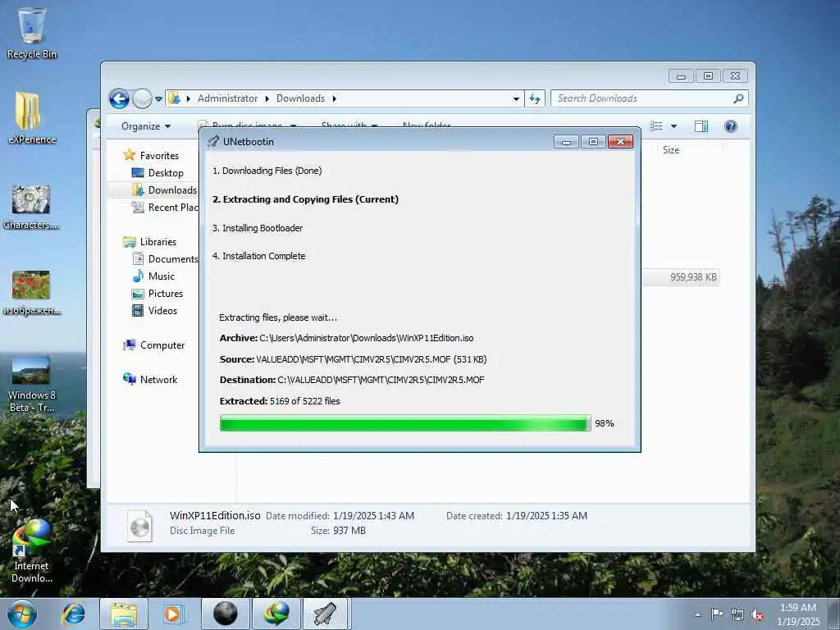Viewport: 840px width, 630px height.
Task: Open the Organize menu
Action: coord(146,126)
